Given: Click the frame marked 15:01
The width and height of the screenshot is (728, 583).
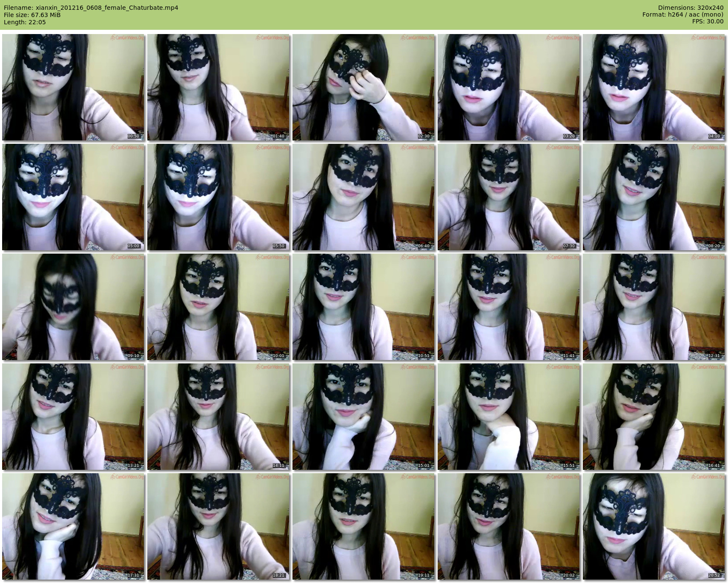Looking at the screenshot, I should 364,417.
